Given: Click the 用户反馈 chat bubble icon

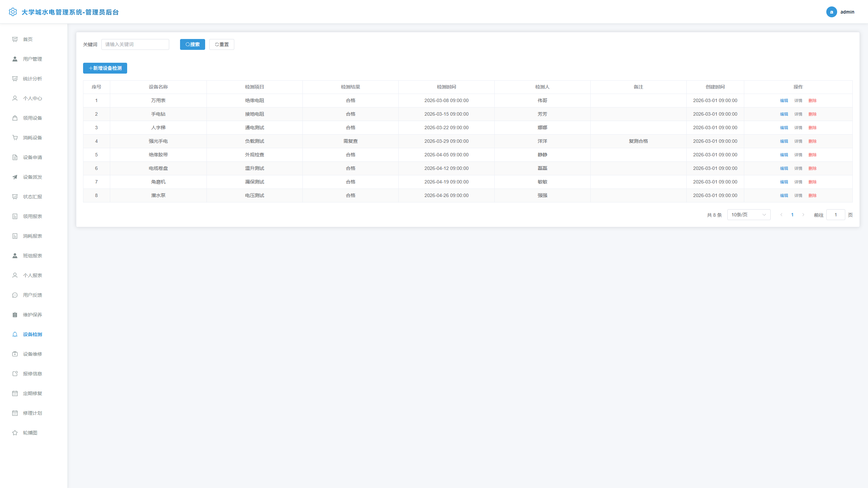Looking at the screenshot, I should click(x=15, y=295).
